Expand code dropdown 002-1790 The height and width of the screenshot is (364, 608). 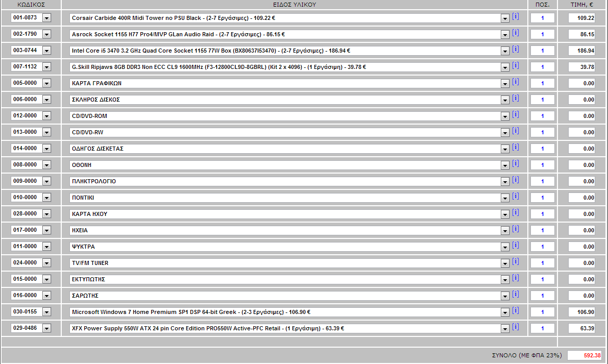click(x=46, y=34)
